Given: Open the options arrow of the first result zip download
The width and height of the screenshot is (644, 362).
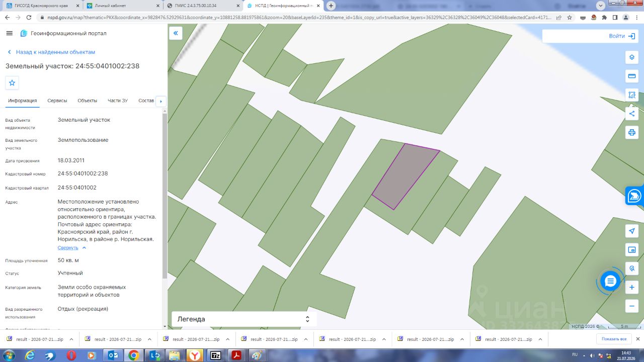Looking at the screenshot, I should (x=71, y=339).
